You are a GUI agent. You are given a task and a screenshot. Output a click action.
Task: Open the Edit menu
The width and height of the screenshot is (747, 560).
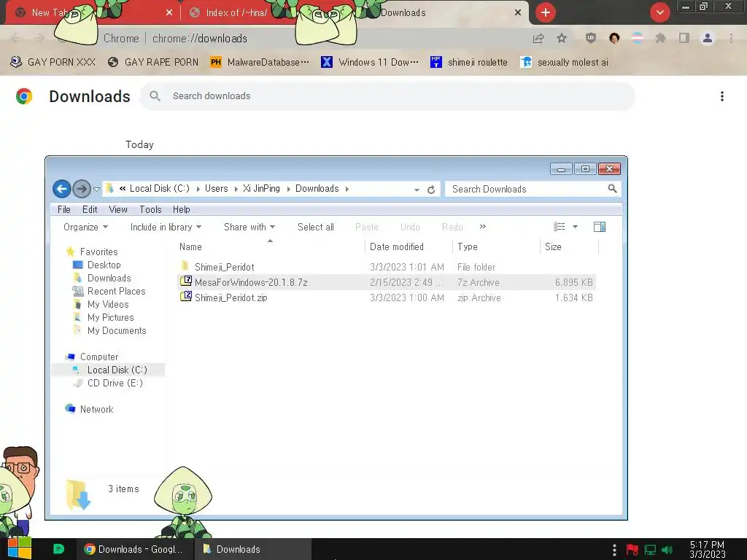(90, 209)
